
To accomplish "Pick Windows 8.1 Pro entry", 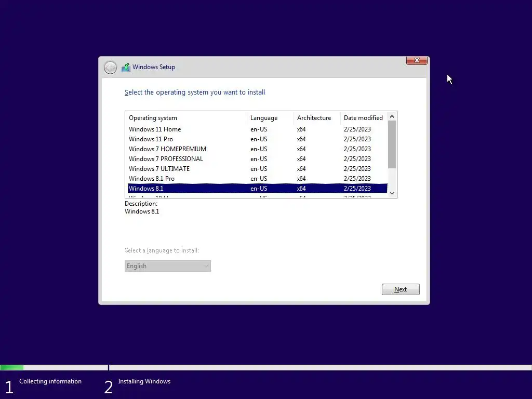I will click(258, 179).
